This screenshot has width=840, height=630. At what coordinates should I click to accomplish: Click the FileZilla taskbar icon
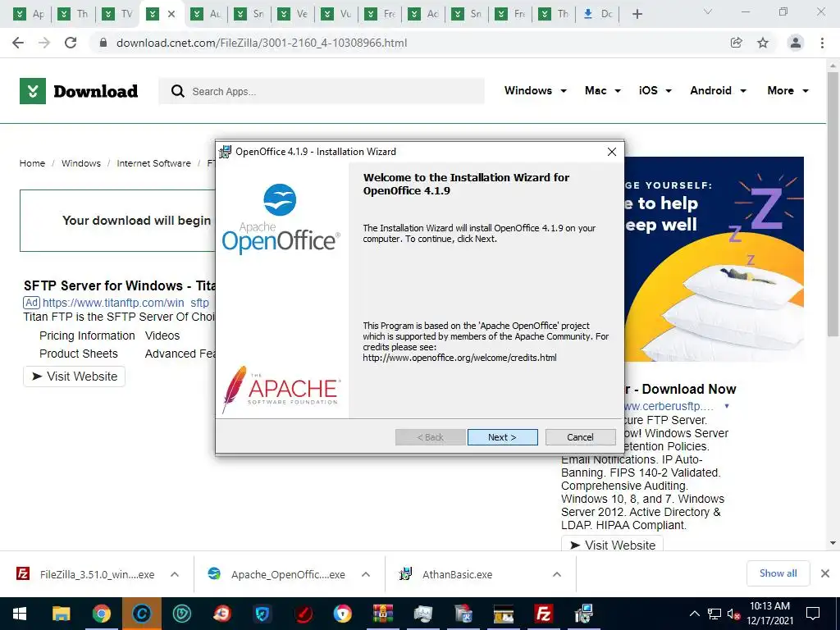tap(544, 614)
